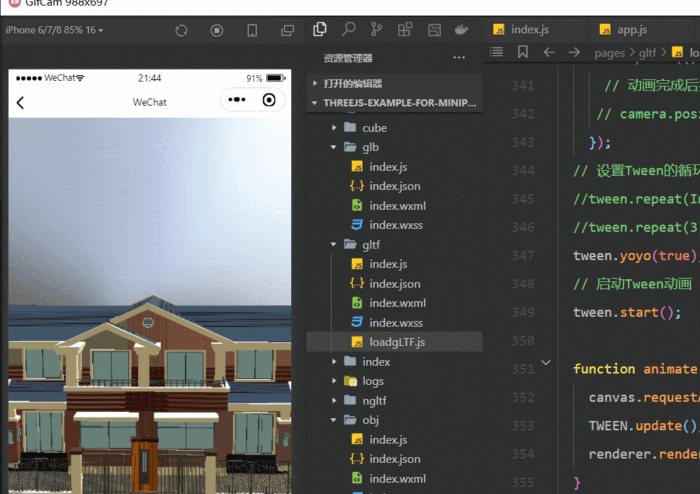Switch to the app.js tab
700x494 pixels.
tap(627, 29)
